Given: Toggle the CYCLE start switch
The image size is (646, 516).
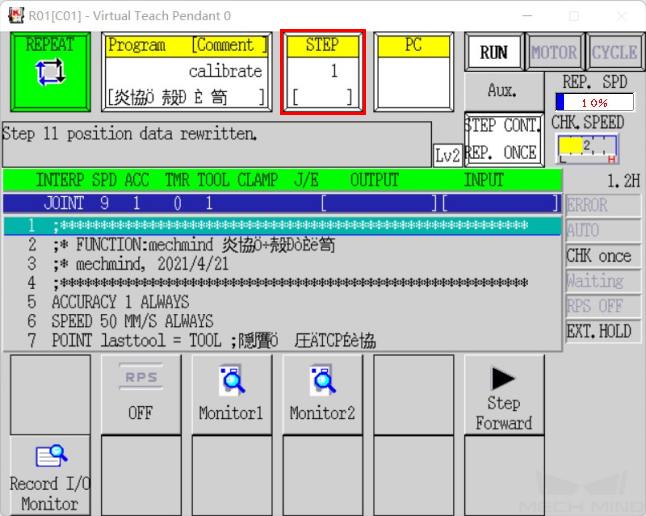Looking at the screenshot, I should click(614, 53).
